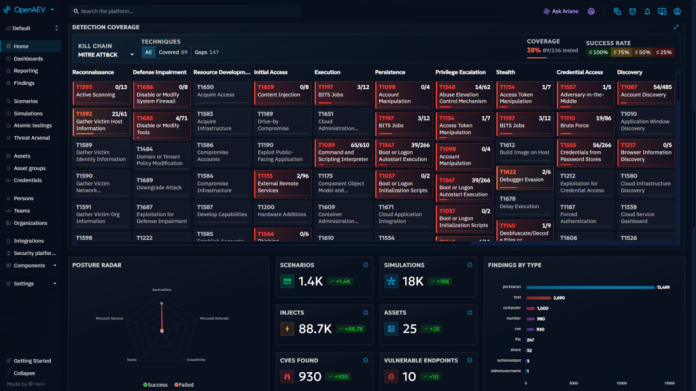This screenshot has height=391, width=696.
Task: Filter techniques by Gaps 147
Action: point(206,52)
